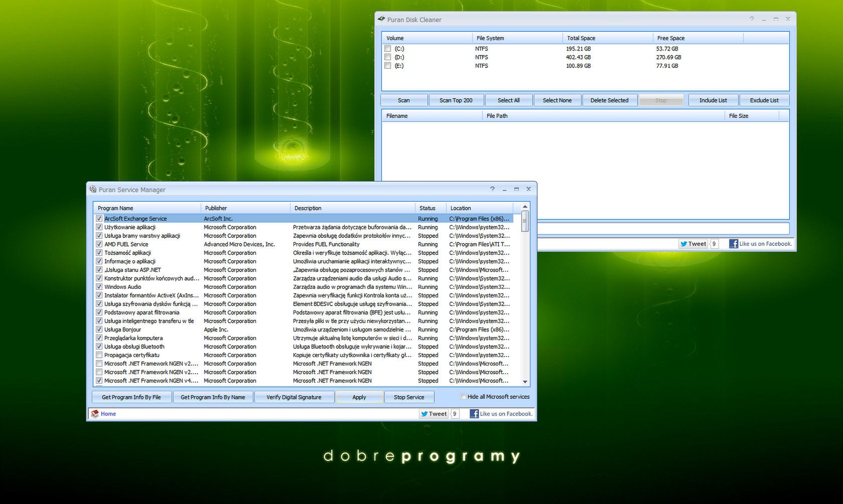Uncheck the Usługa Bonjour checkbox
843x504 pixels.
tap(99, 329)
